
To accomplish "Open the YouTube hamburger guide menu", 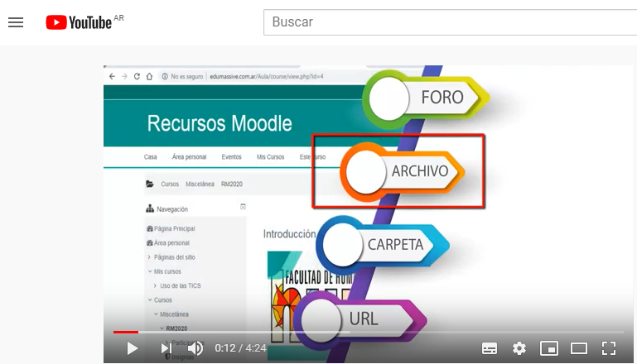I will point(16,22).
